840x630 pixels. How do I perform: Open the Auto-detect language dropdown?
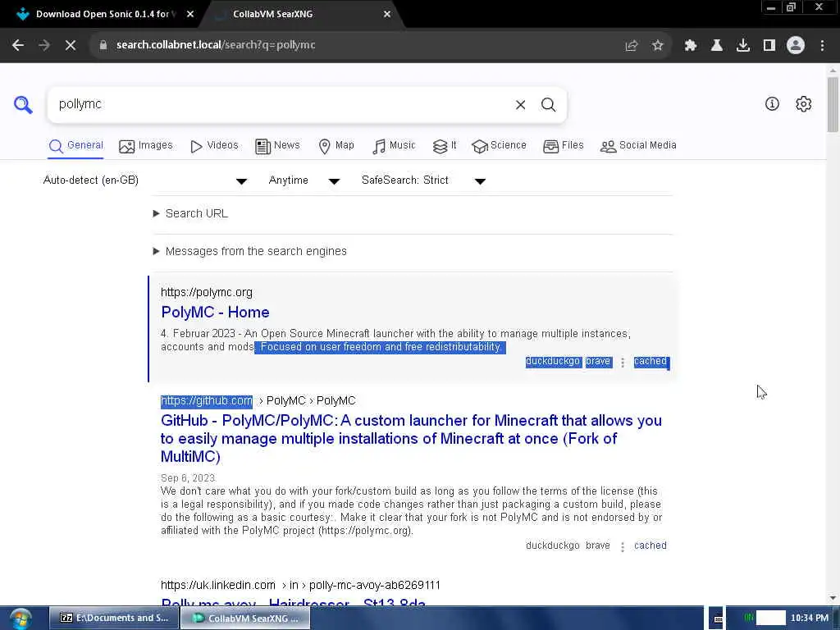point(144,180)
